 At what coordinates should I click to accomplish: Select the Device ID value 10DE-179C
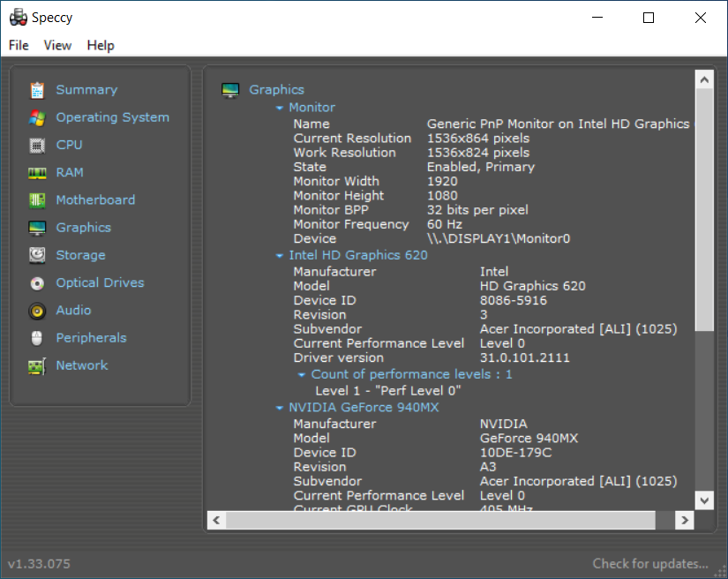pos(516,453)
